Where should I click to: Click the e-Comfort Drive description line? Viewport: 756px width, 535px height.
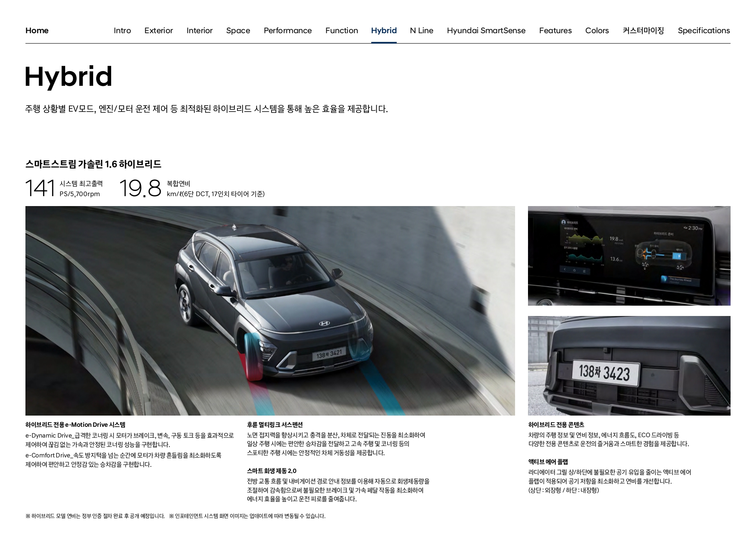point(123,460)
